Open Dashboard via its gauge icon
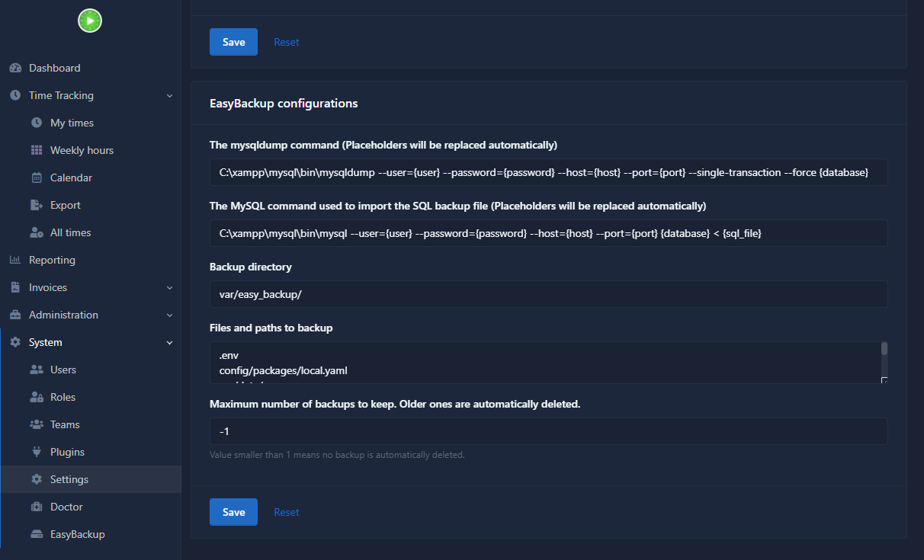The width and height of the screenshot is (924, 560). 15,68
